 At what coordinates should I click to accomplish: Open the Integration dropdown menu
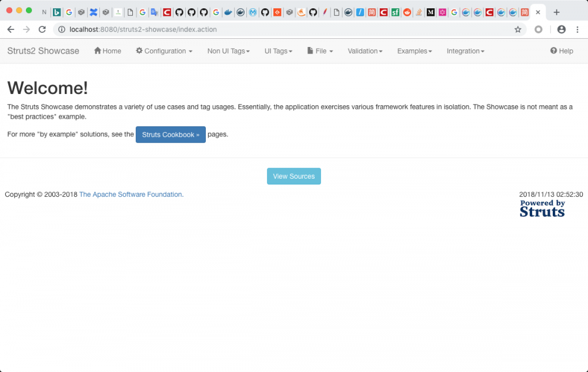[465, 51]
